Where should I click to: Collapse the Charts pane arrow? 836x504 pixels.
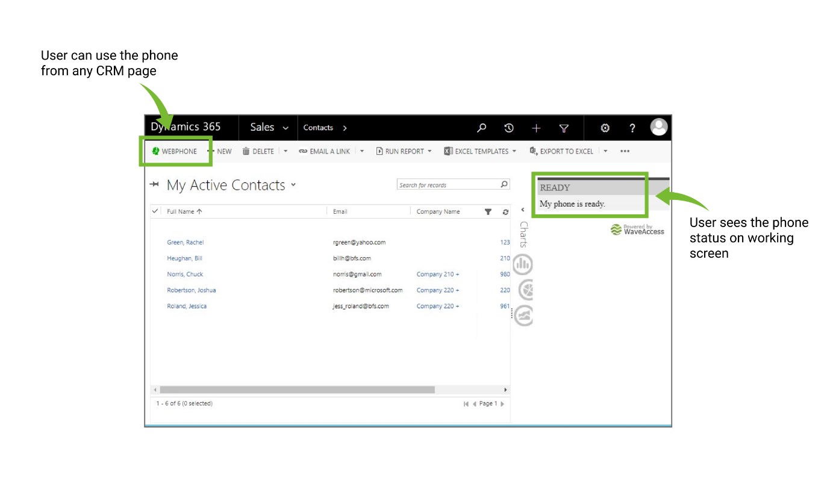point(522,210)
